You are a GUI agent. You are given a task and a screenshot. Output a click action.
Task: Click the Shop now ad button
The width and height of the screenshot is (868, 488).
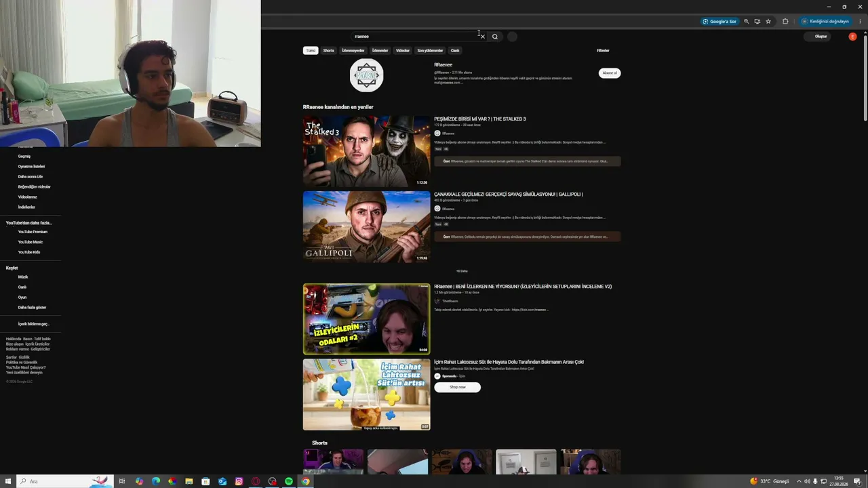tap(458, 387)
